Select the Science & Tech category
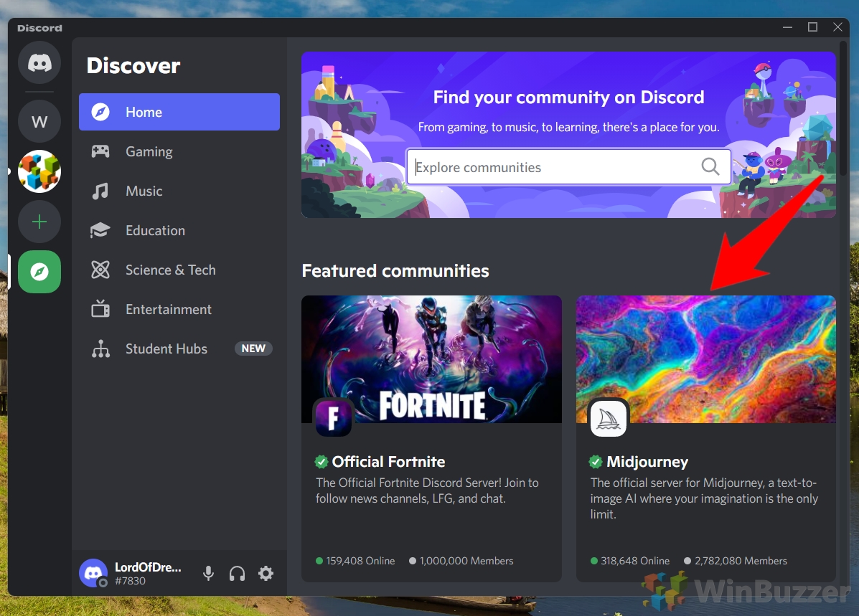Image resolution: width=859 pixels, height=616 pixels. coord(179,270)
